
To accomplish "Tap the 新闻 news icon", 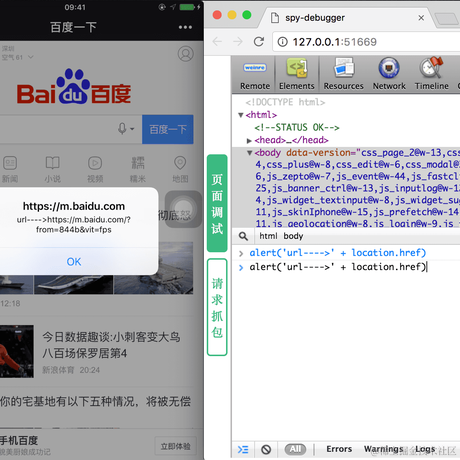I will coord(10,169).
